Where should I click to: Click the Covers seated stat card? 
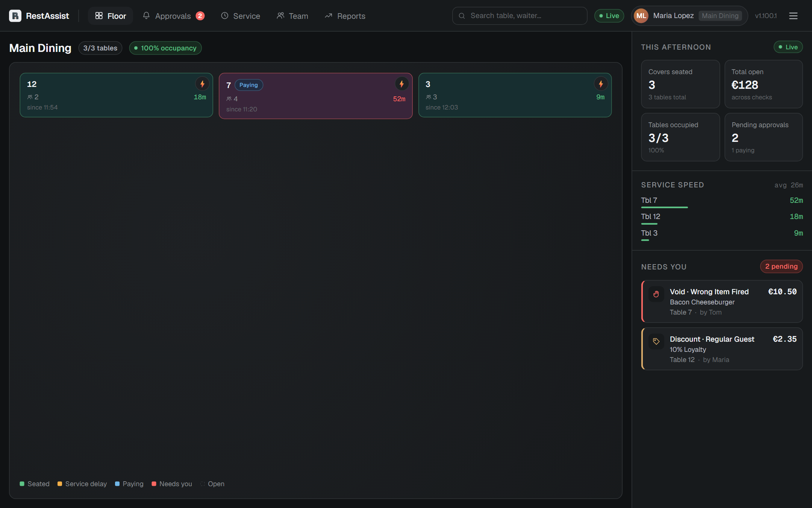tap(680, 84)
